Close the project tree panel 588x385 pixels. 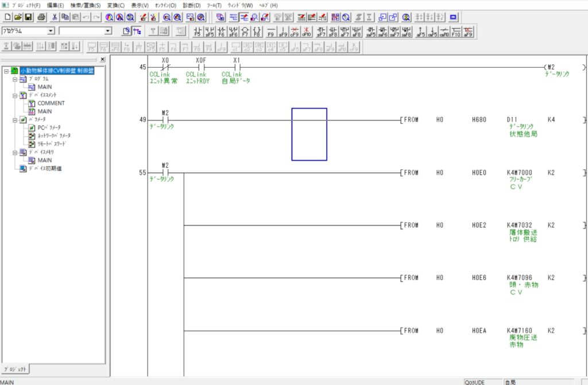coord(102,59)
